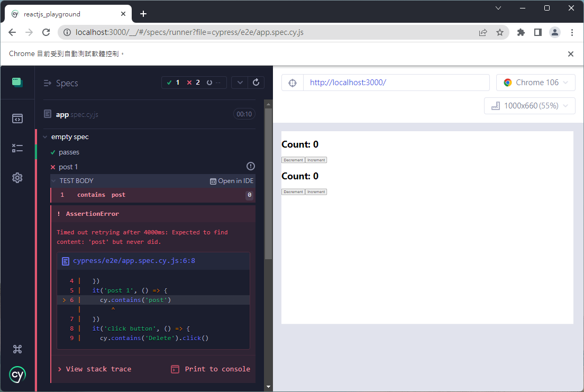
Task: Bookmark this page with star icon
Action: pyautogui.click(x=500, y=32)
